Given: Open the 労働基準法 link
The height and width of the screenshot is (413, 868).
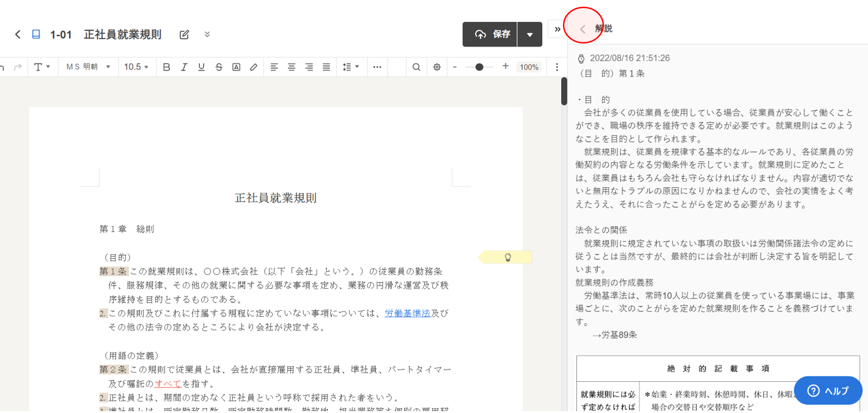Looking at the screenshot, I should tap(407, 313).
